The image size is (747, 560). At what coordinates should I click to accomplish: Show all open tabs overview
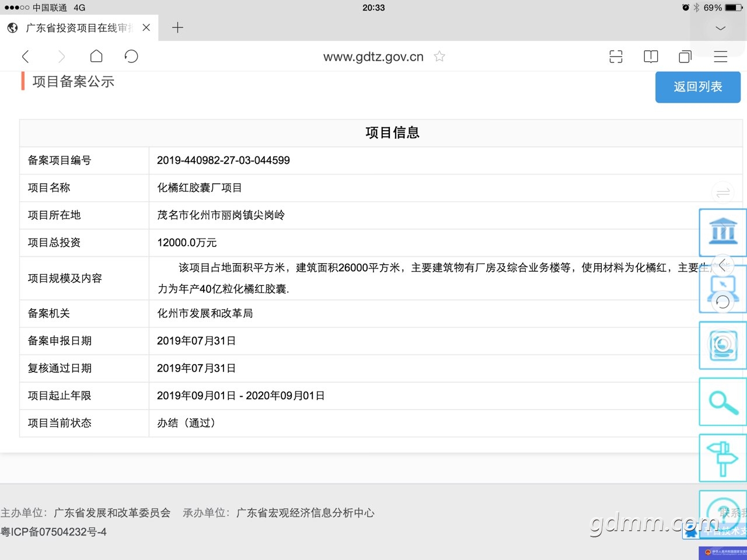click(685, 56)
